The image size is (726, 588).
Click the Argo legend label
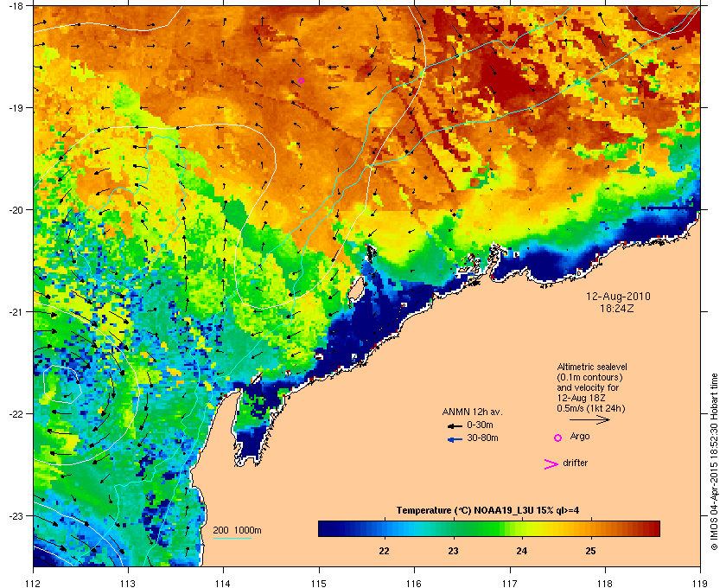(x=580, y=437)
